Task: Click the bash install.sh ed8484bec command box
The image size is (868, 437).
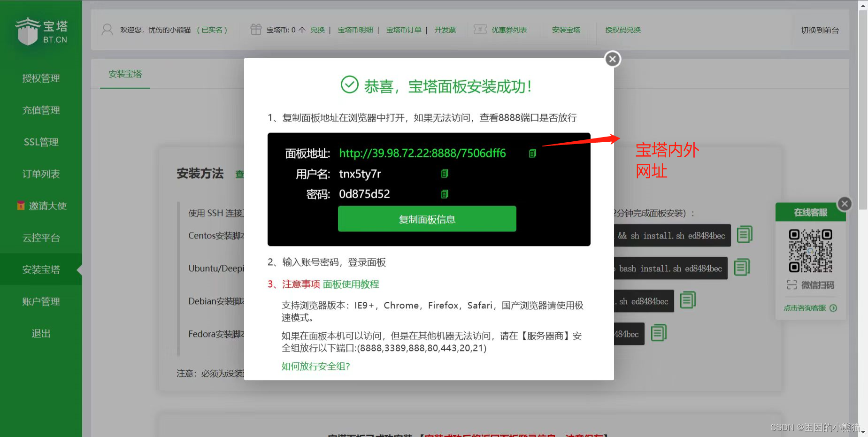Action: pos(671,268)
